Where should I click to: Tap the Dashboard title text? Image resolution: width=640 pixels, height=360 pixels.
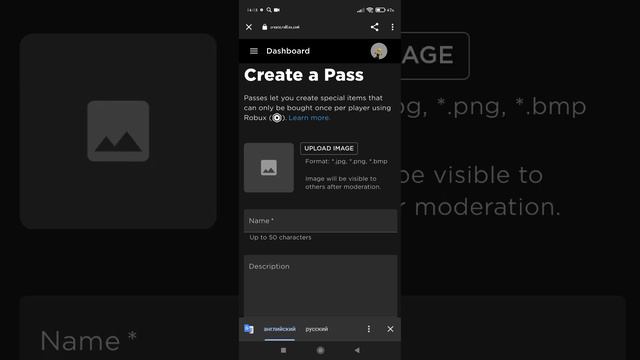[x=288, y=51]
